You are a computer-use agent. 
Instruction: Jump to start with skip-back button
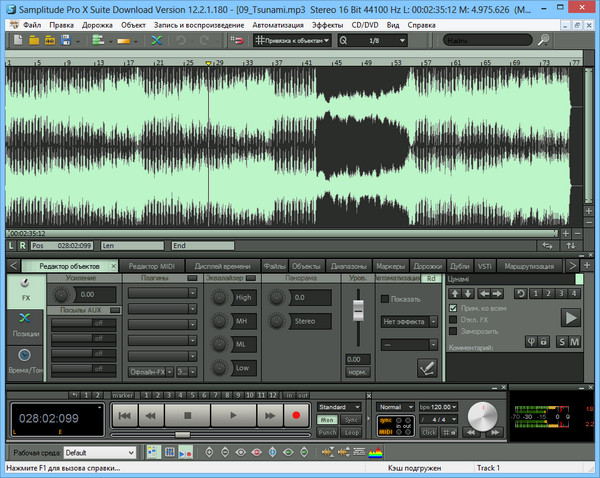tap(123, 414)
